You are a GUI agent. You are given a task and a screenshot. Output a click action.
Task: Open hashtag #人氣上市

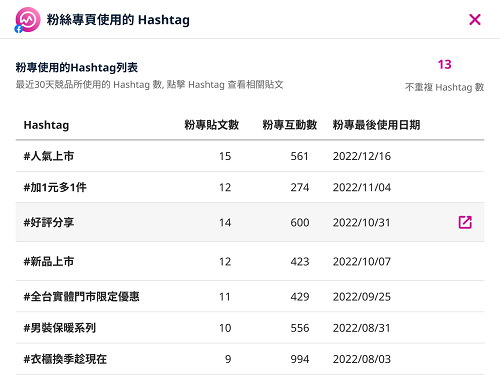click(x=49, y=156)
